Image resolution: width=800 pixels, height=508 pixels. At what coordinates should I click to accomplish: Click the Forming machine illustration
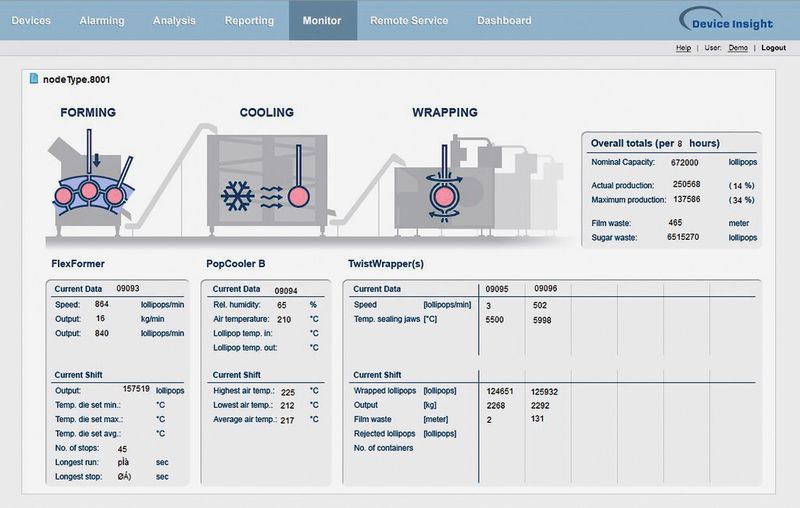click(92, 181)
